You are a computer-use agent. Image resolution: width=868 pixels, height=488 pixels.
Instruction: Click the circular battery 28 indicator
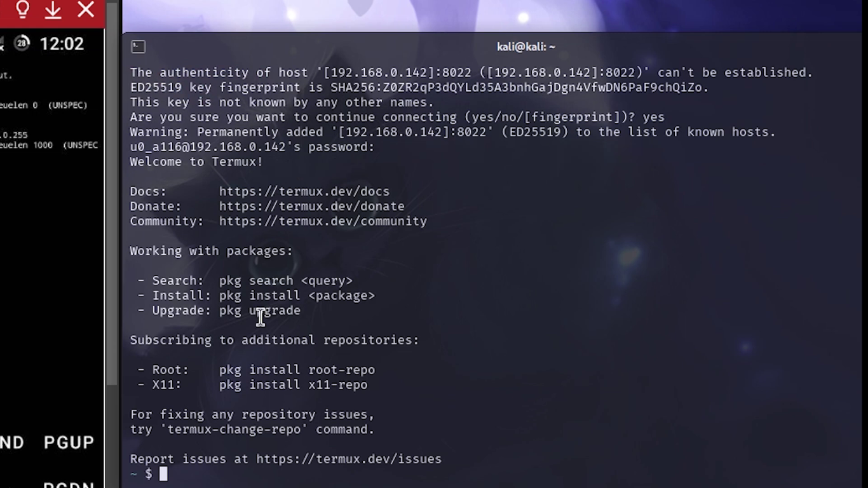pos(22,43)
